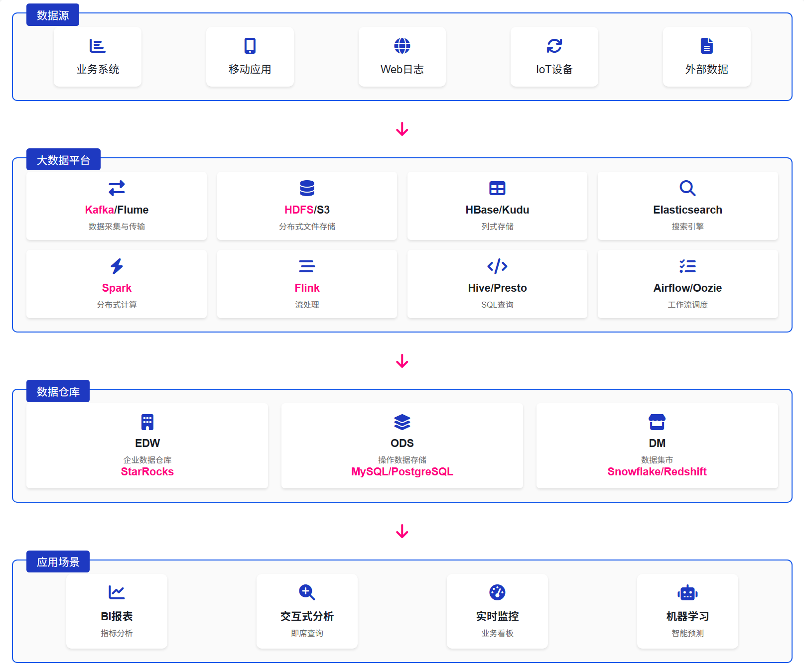This screenshot has width=804, height=672.
Task: Click the HDFS/S3 database icon
Action: [307, 188]
